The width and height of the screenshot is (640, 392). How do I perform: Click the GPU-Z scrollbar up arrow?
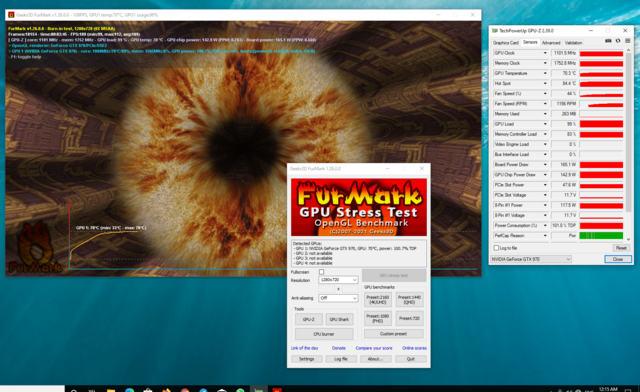(628, 50)
